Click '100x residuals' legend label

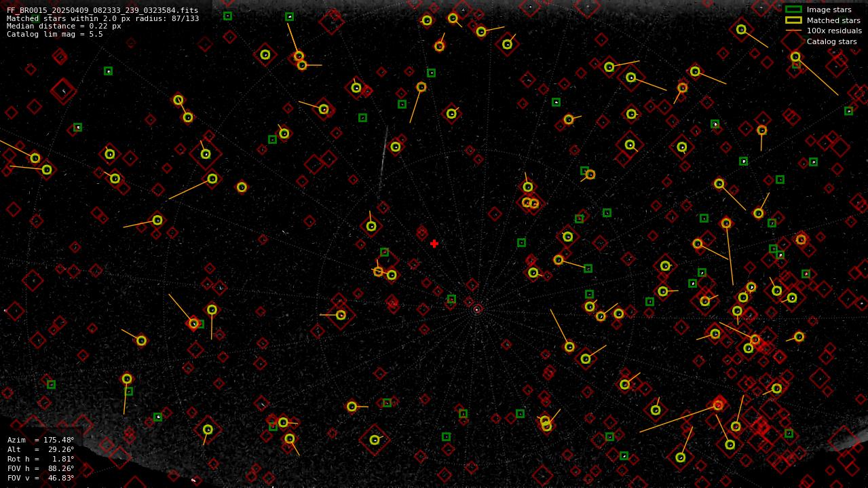tap(834, 31)
